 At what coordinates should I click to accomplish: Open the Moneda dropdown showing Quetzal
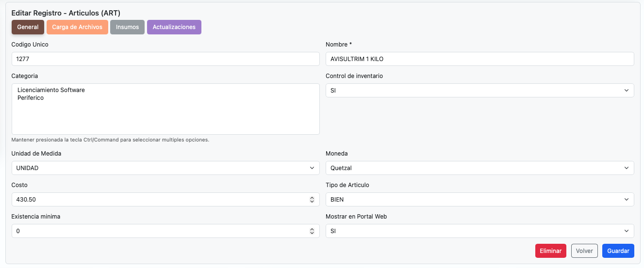479,168
